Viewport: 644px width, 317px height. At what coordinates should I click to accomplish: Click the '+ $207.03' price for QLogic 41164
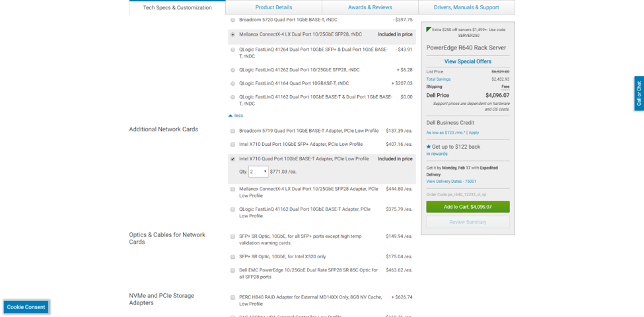pos(402,83)
